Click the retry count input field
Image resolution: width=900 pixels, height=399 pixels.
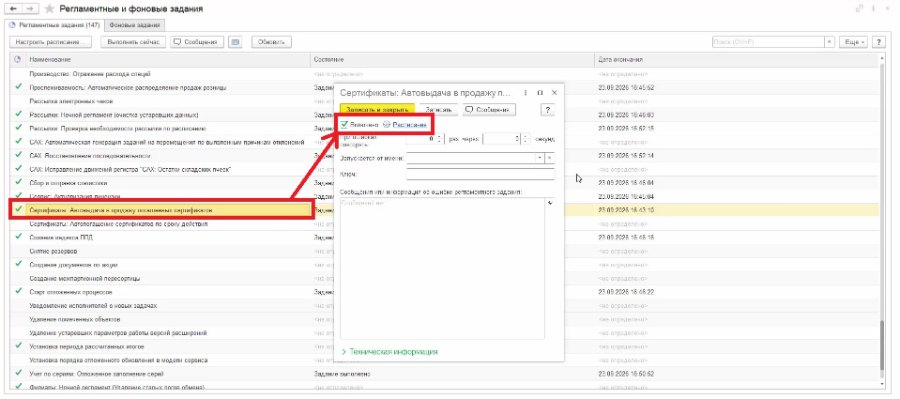pyautogui.click(x=421, y=138)
